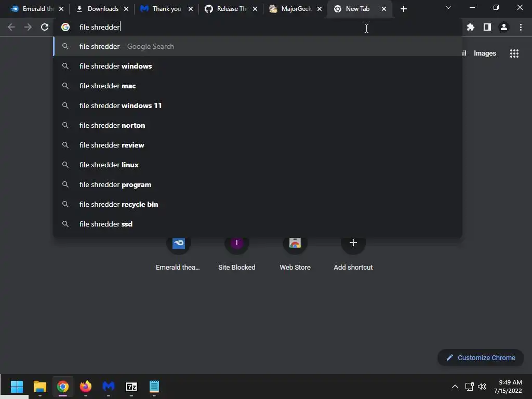Open File Explorer from the taskbar
This screenshot has height=399, width=532.
tap(39, 387)
